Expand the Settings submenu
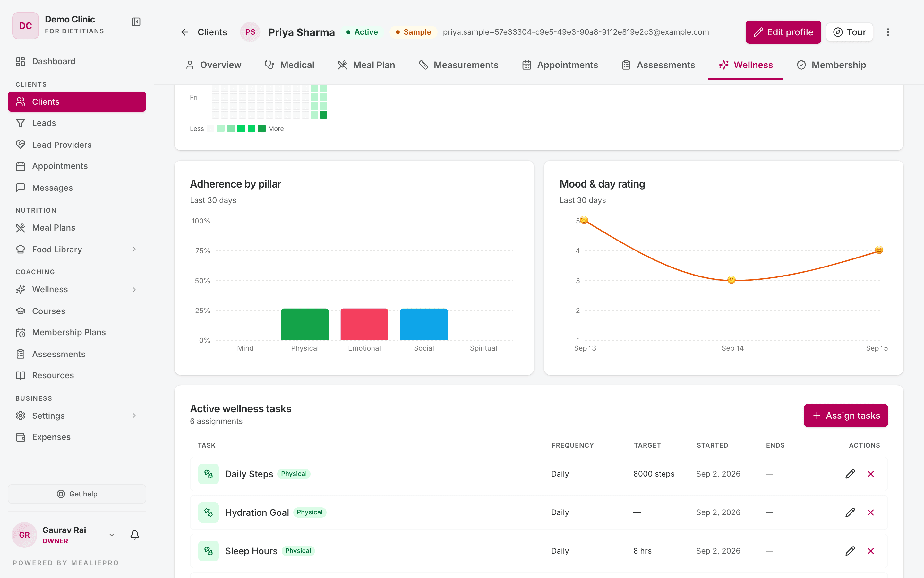Viewport: 924px width, 578px height. click(x=134, y=416)
